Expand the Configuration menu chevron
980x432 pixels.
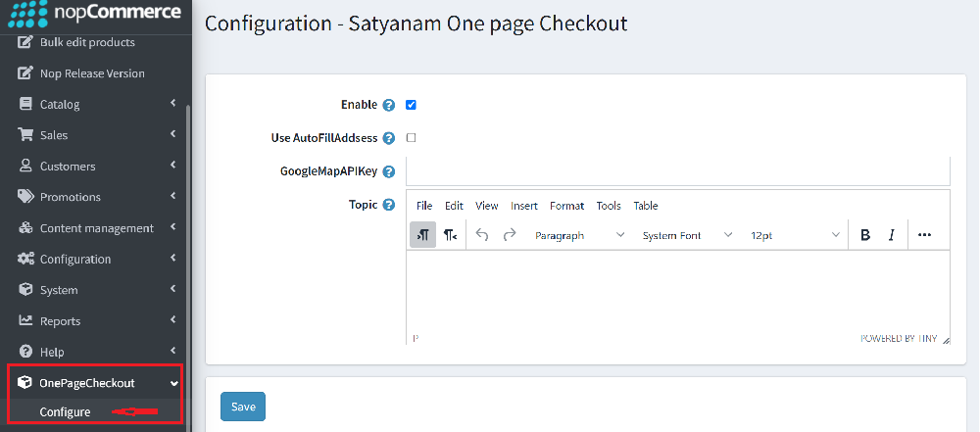(x=173, y=258)
